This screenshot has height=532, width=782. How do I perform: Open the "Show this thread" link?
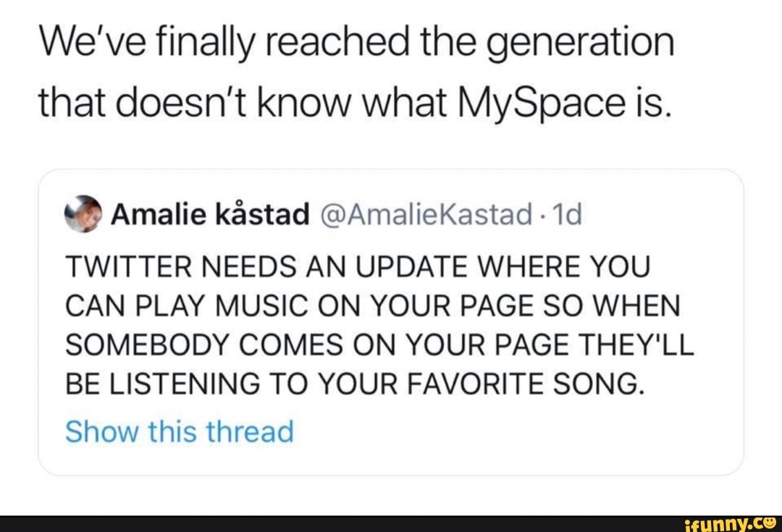(x=180, y=432)
